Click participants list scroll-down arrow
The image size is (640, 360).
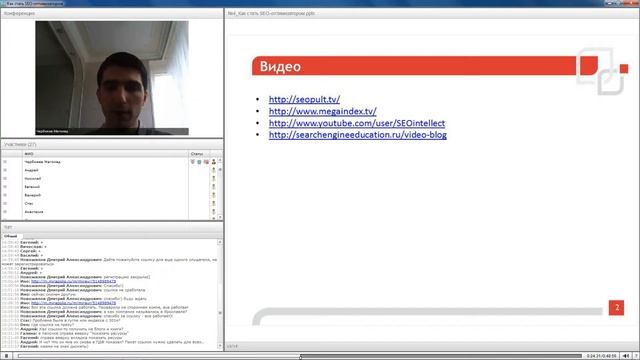(220, 217)
